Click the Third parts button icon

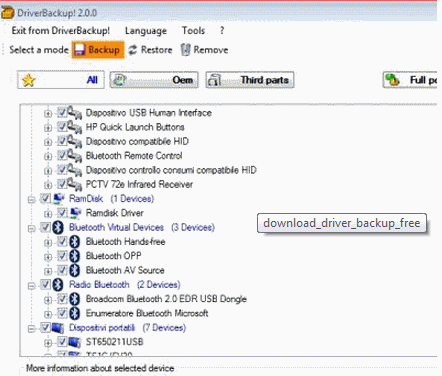(x=214, y=80)
